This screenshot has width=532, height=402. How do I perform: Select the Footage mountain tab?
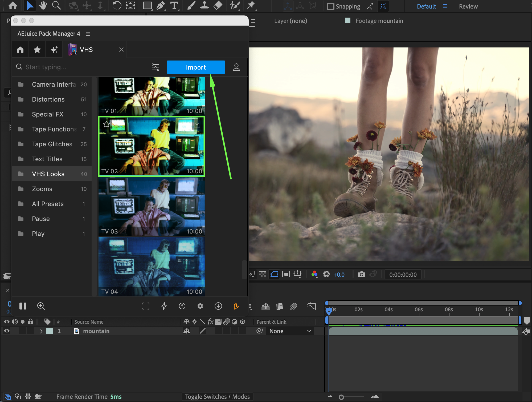(x=379, y=21)
